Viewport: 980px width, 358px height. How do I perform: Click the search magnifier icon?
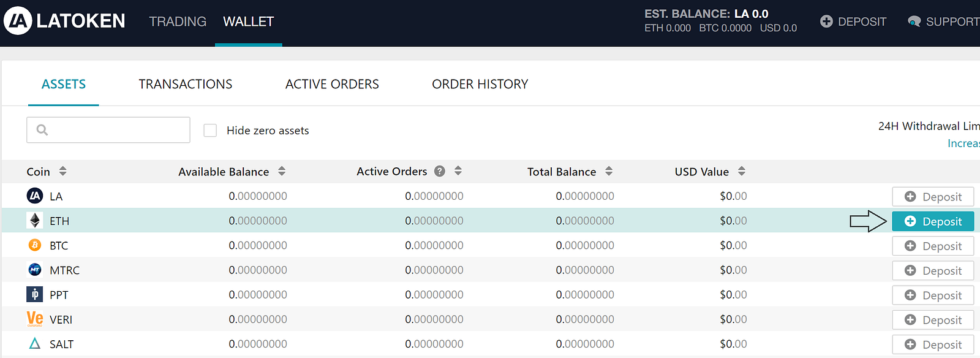42,130
